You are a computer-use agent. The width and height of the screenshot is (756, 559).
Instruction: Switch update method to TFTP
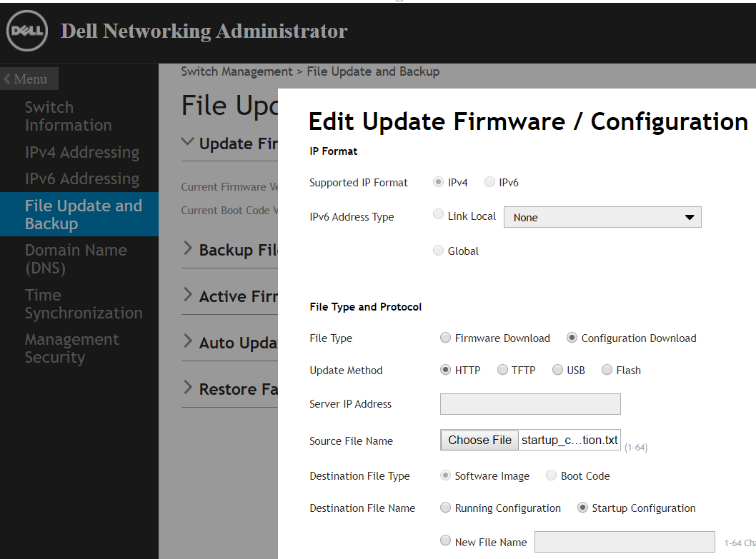(x=502, y=370)
